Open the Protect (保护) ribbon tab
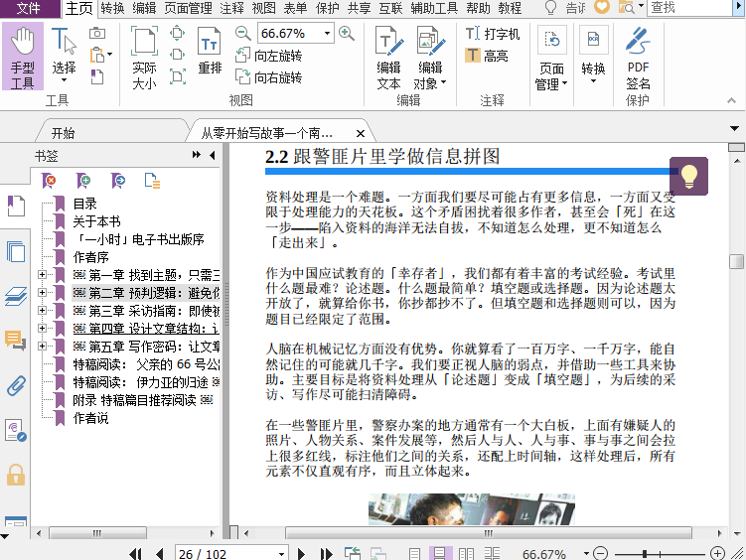 328,8
